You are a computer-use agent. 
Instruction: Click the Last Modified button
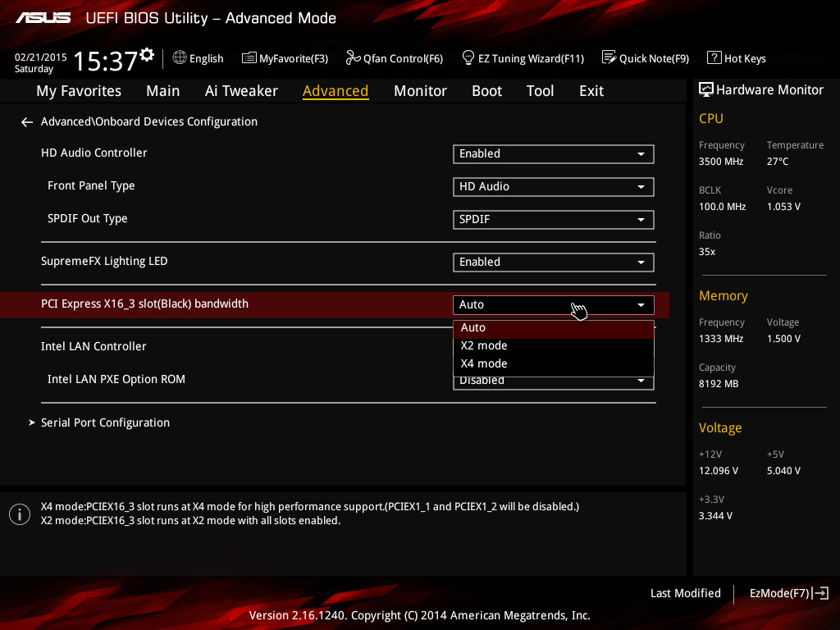tap(685, 593)
